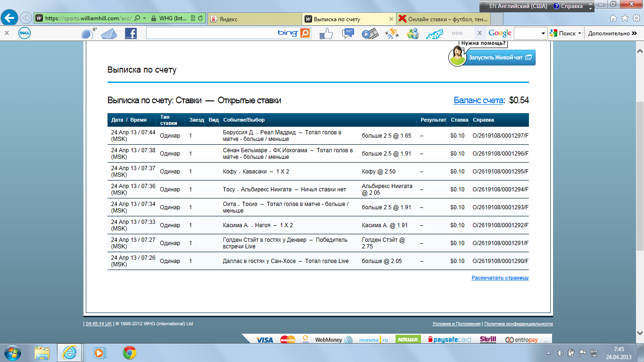Open the Поиск dropdown arrow
Viewport: 644px width, 362px height.
(579, 33)
